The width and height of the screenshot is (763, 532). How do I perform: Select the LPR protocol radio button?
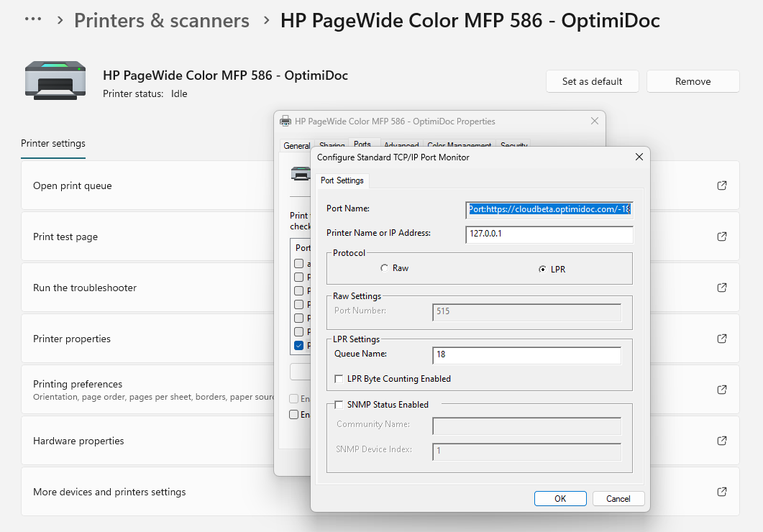pos(542,269)
